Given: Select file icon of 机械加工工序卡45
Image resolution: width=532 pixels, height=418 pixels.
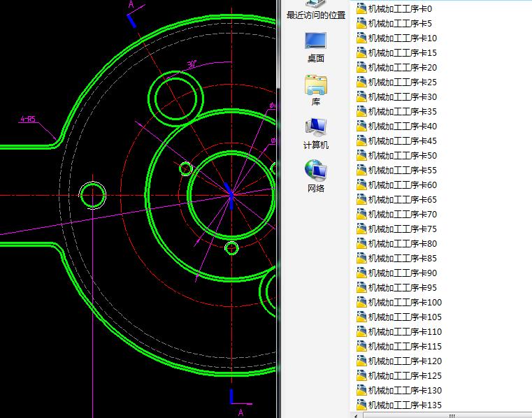Looking at the screenshot, I should pyautogui.click(x=361, y=140).
